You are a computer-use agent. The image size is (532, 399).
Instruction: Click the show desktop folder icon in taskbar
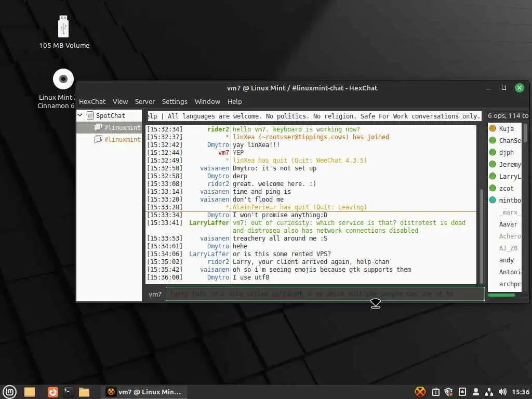(x=30, y=392)
